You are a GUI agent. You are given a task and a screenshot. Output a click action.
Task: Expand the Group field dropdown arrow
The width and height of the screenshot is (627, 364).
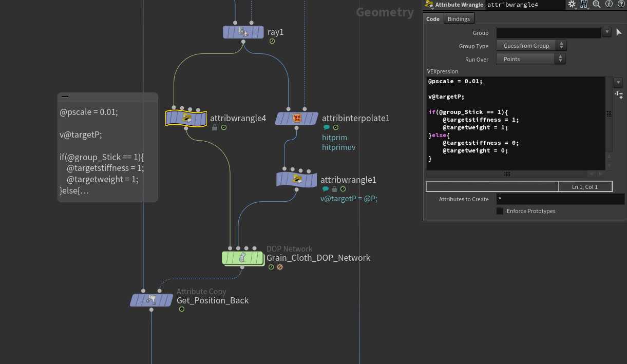pyautogui.click(x=606, y=32)
